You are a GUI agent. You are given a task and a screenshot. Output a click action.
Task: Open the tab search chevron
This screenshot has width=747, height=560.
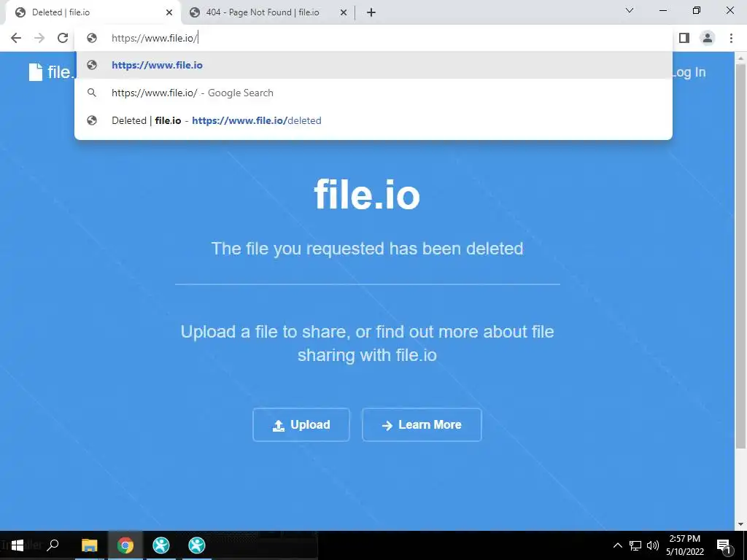630,10
